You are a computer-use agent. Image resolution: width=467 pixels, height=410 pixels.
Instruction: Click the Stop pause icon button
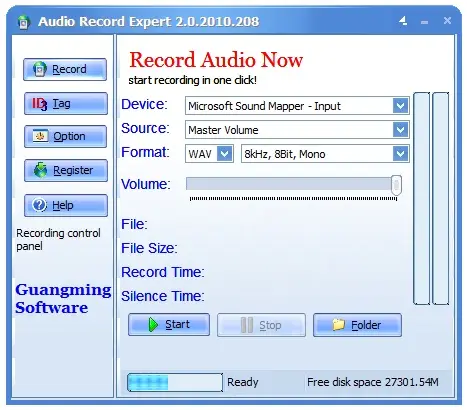coord(247,325)
